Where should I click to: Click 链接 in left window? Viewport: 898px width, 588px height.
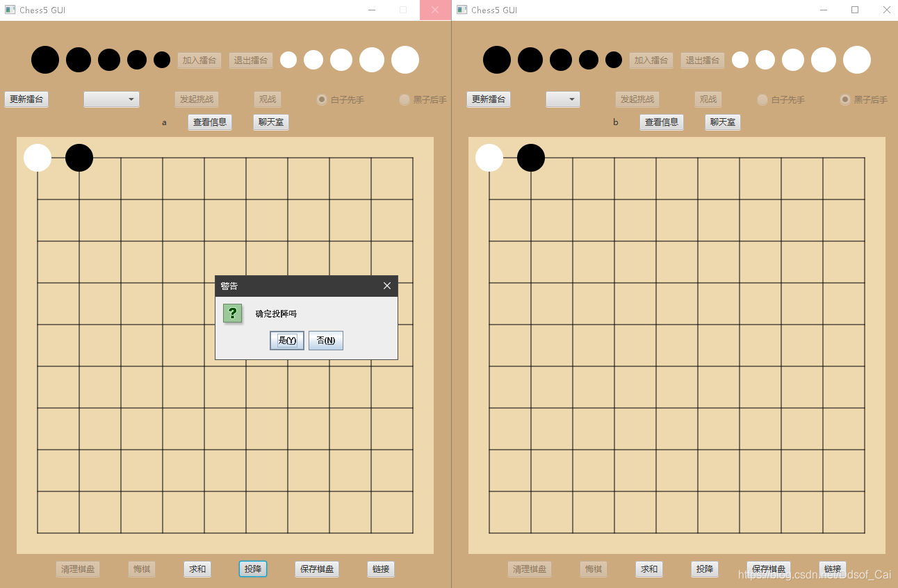click(x=381, y=569)
